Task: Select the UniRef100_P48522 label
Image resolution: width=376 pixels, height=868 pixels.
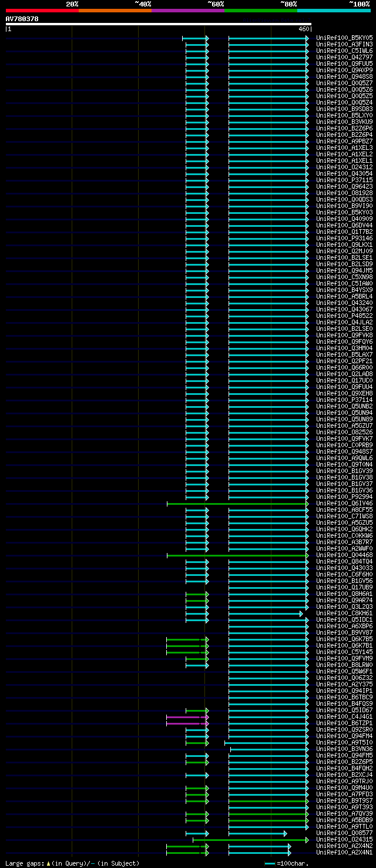Action: click(344, 316)
